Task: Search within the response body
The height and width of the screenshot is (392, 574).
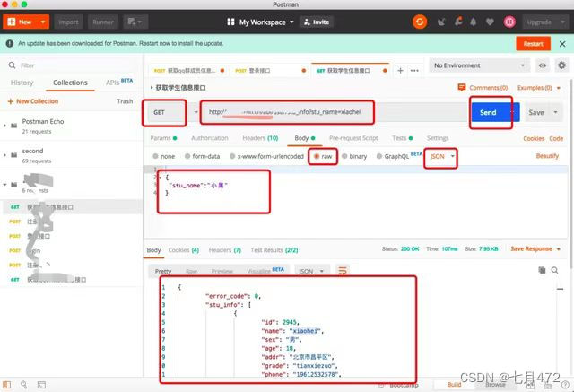Action: point(555,270)
